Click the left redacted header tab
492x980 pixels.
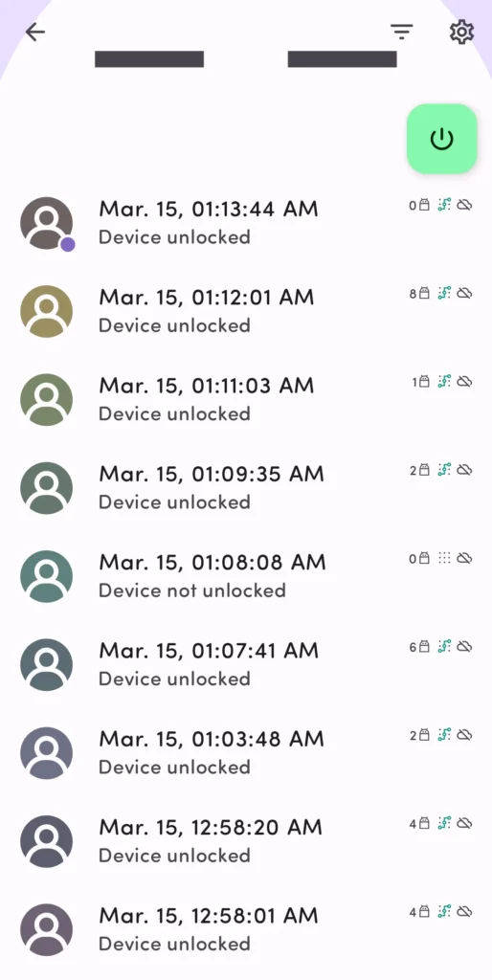[148, 58]
